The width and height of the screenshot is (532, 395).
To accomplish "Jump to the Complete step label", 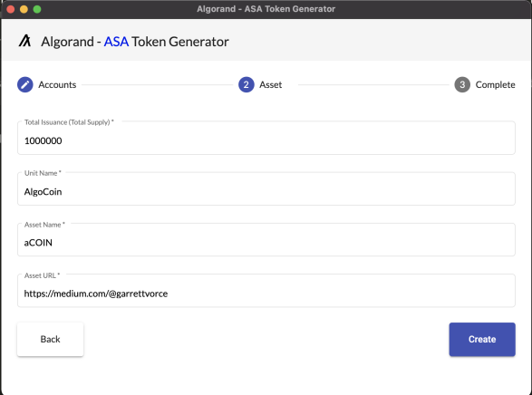I will (x=495, y=85).
